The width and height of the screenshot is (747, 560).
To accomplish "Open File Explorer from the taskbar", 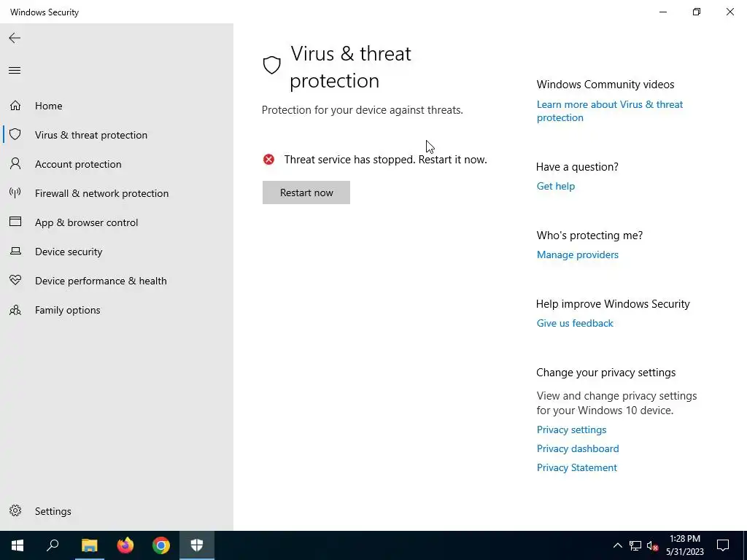I will 89,545.
